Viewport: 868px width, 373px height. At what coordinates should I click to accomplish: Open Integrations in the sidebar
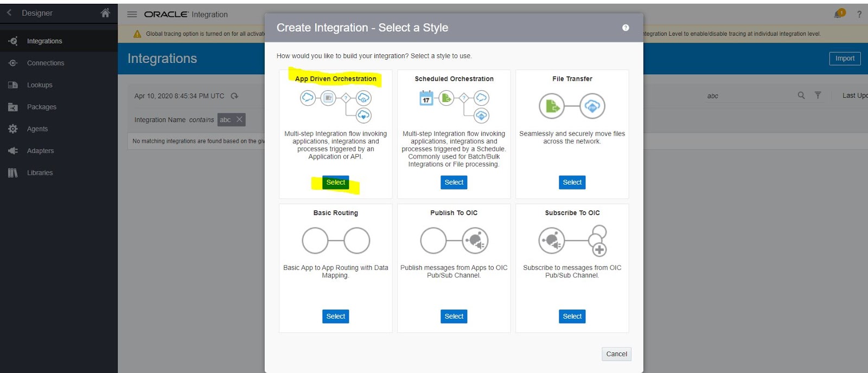pos(44,41)
